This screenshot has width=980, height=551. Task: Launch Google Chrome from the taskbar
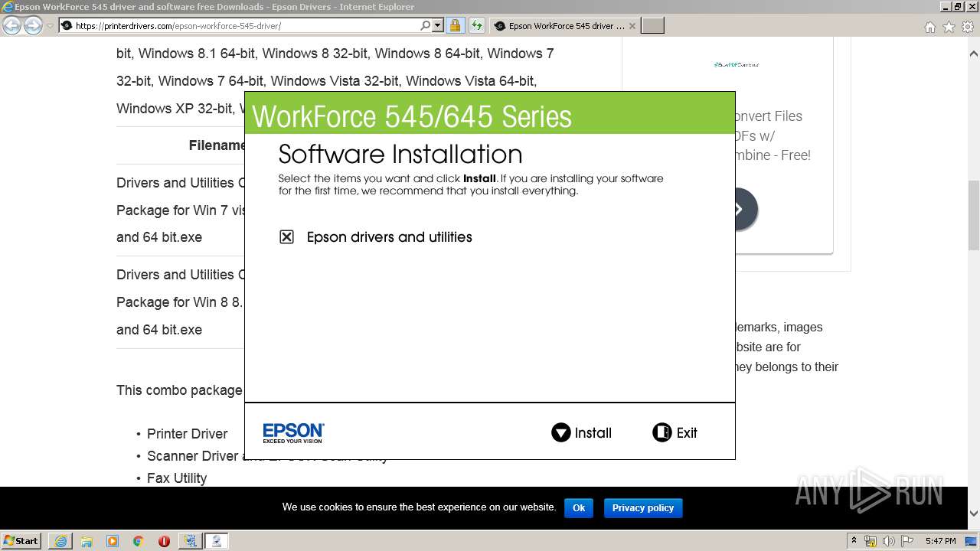pyautogui.click(x=139, y=540)
